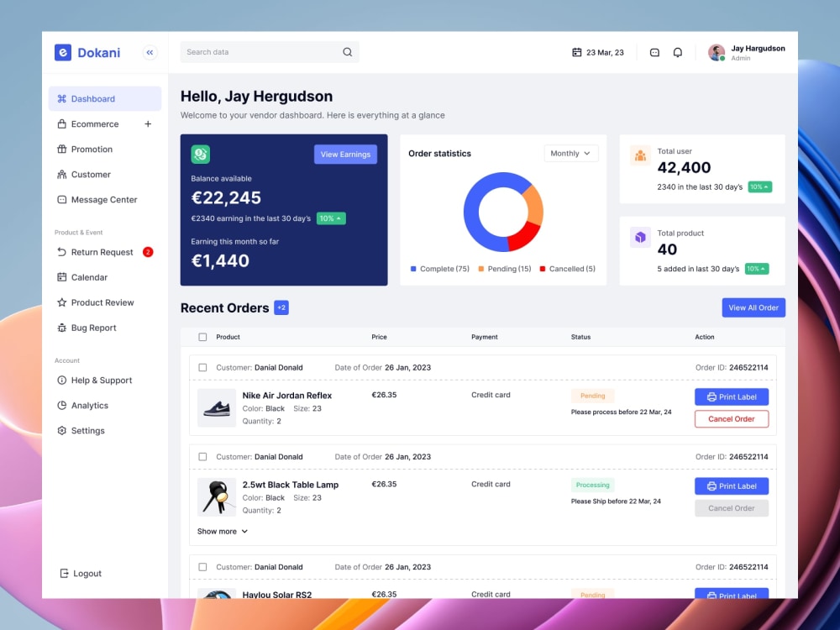Viewport: 840px width, 630px height.
Task: Click the greyed Cancel Order for Table Lamp
Action: point(732,508)
